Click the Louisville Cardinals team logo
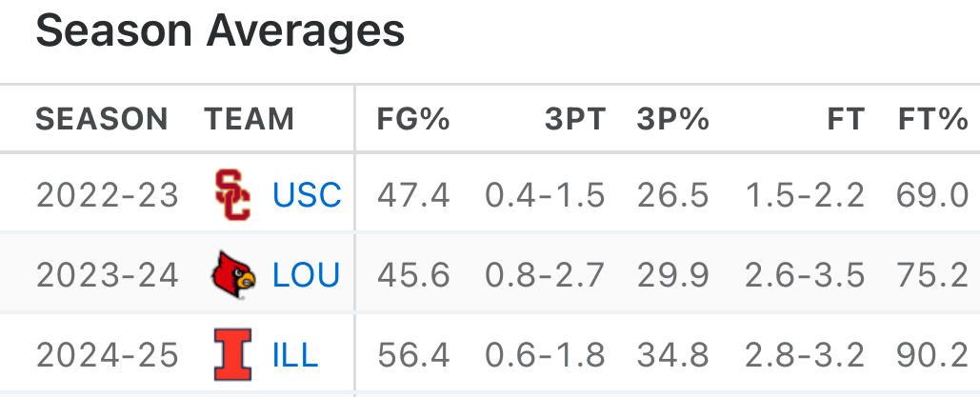The height and width of the screenshot is (397, 980). click(233, 275)
